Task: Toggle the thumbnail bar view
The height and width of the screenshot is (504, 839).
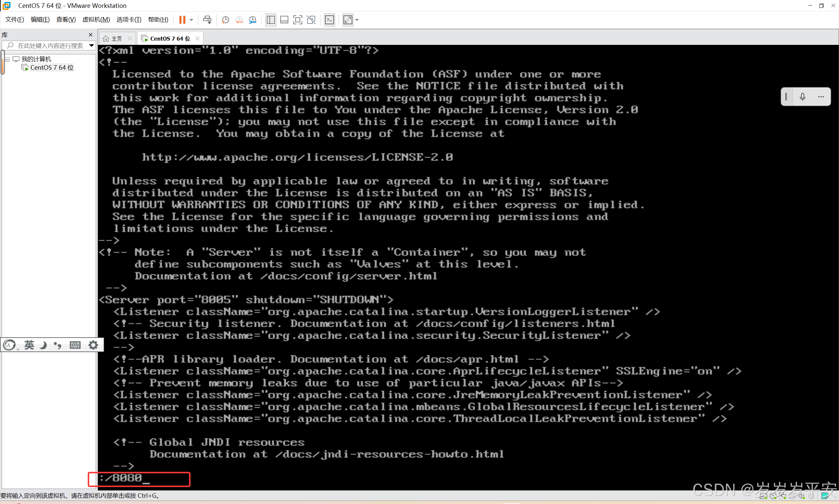Action: pyautogui.click(x=284, y=20)
